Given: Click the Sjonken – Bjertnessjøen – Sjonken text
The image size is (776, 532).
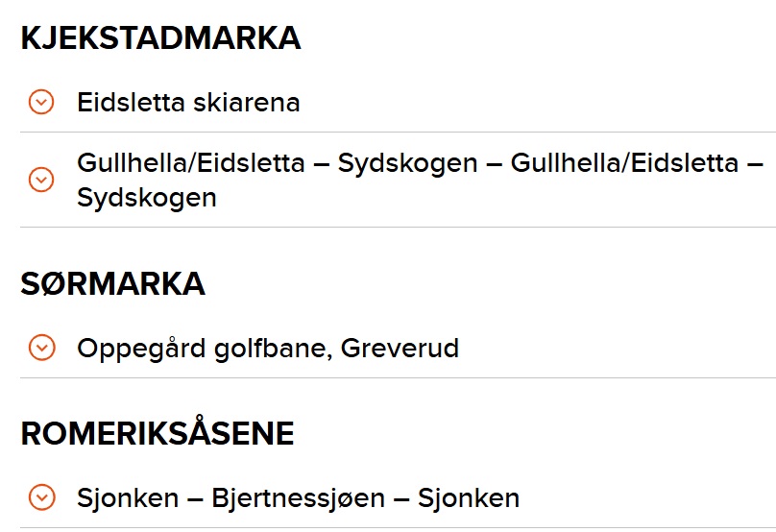Looking at the screenshot, I should [299, 497].
